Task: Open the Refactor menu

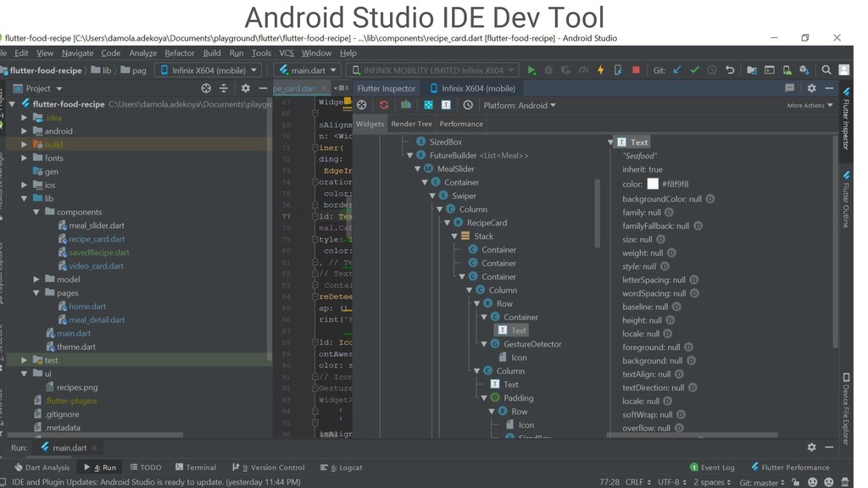Action: pos(179,53)
